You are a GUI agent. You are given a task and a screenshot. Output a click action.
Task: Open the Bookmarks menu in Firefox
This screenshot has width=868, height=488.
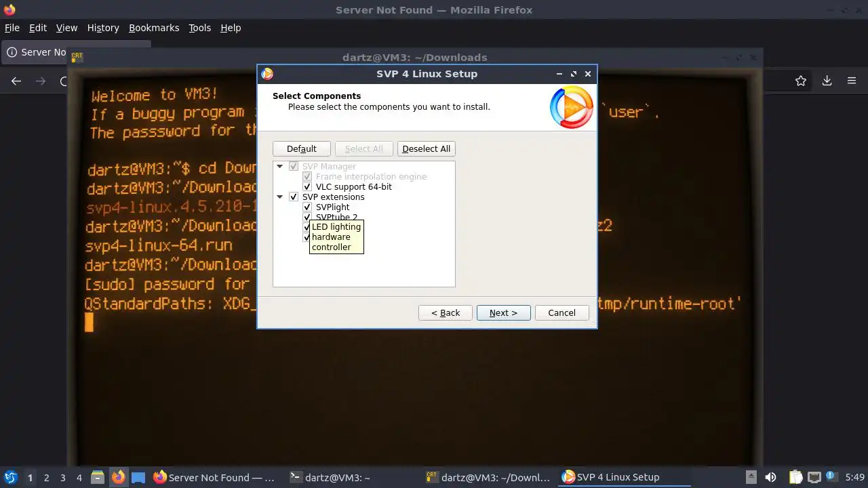tap(154, 28)
